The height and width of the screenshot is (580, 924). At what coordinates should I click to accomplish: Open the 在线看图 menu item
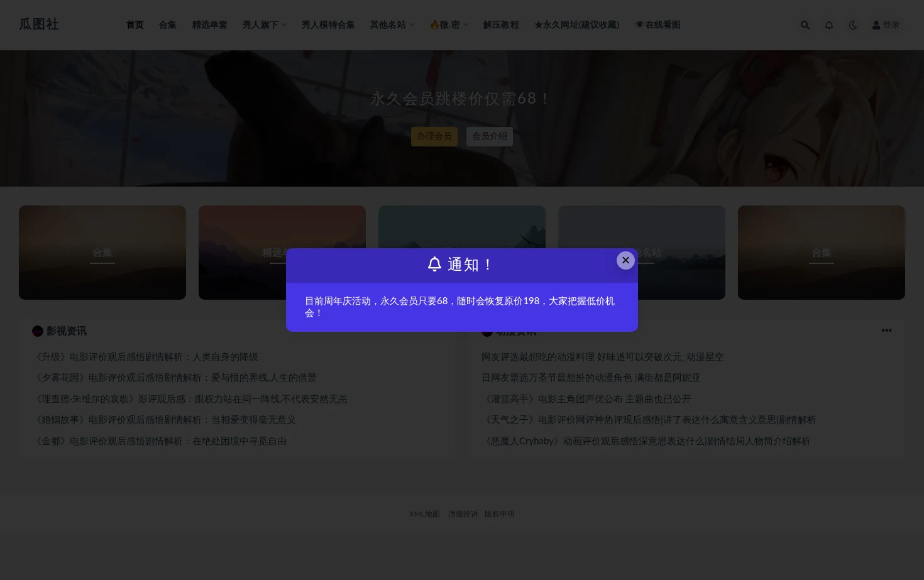[x=657, y=25]
